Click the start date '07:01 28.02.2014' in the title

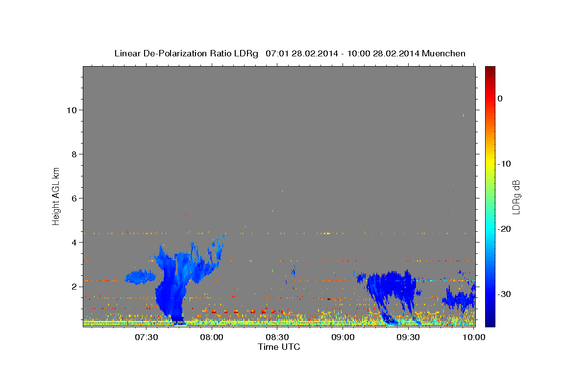[x=302, y=53]
